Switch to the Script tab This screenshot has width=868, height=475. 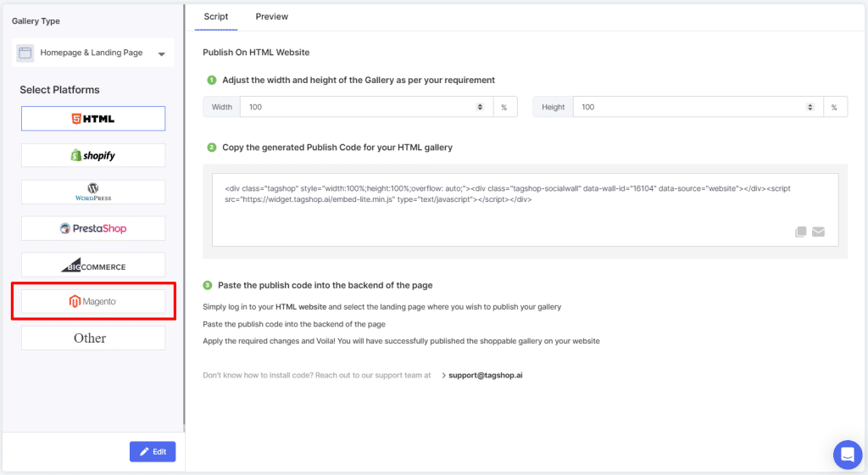tap(216, 17)
